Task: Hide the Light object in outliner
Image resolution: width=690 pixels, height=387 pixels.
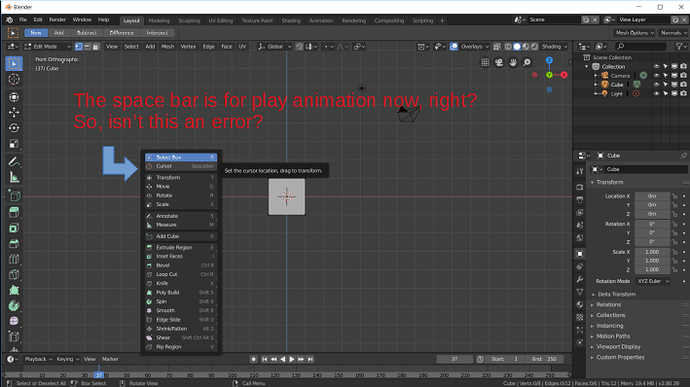Action: click(x=656, y=94)
